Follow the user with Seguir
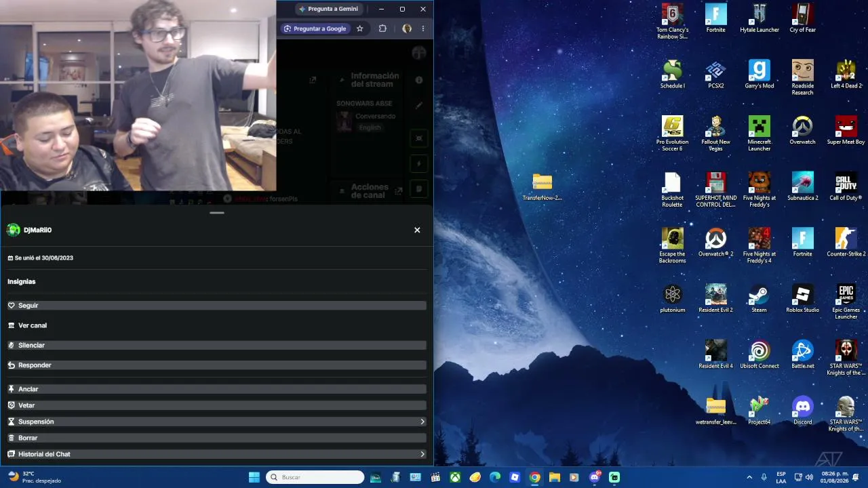Image resolution: width=868 pixels, height=488 pixels. click(x=217, y=306)
